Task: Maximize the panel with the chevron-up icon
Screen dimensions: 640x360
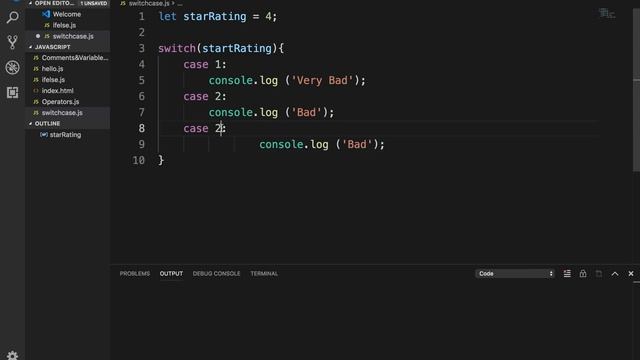Action: (x=615, y=273)
